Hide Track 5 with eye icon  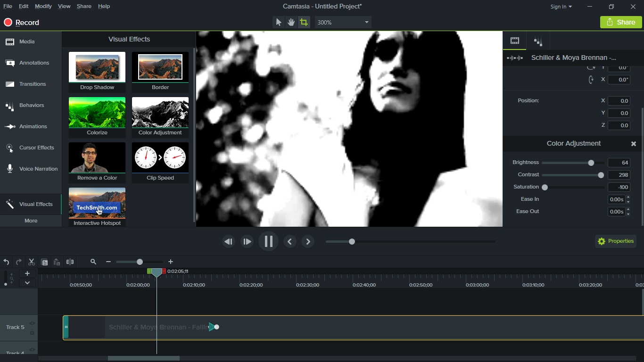point(33,323)
